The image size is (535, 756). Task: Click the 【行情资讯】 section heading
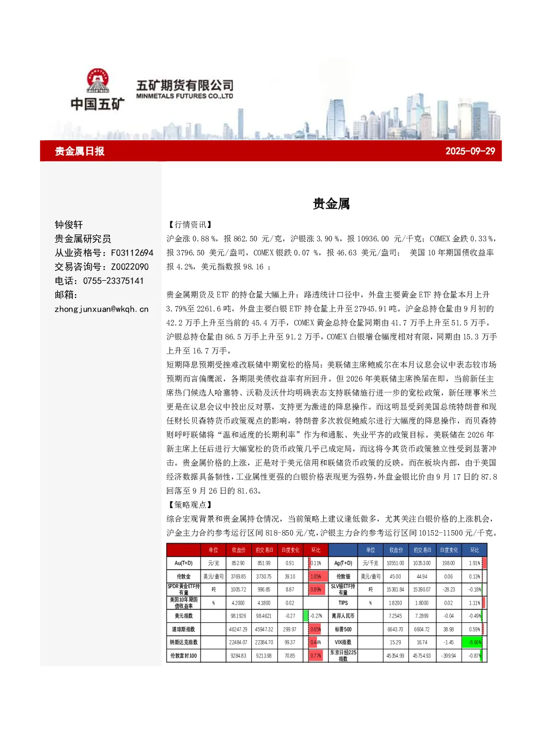pyautogui.click(x=190, y=225)
